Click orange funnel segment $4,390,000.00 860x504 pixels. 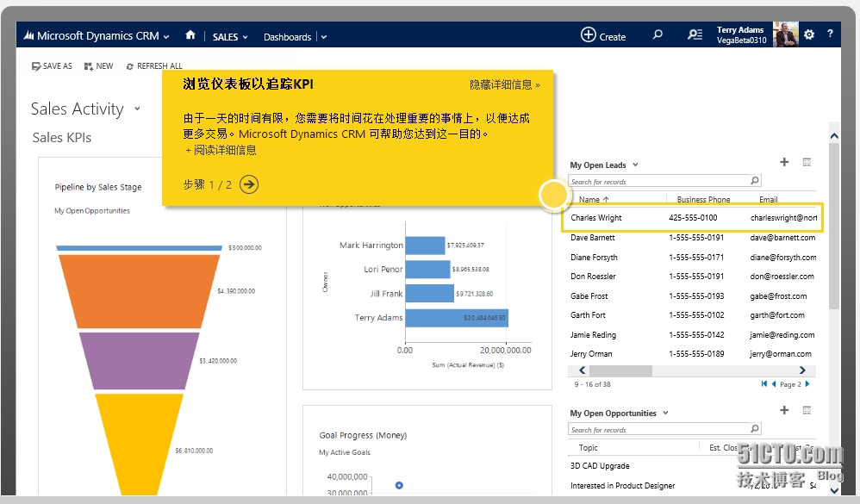139,291
